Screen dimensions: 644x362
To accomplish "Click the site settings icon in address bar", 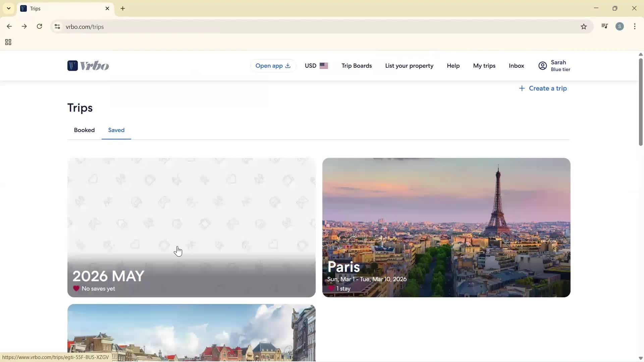I will 57,26.
